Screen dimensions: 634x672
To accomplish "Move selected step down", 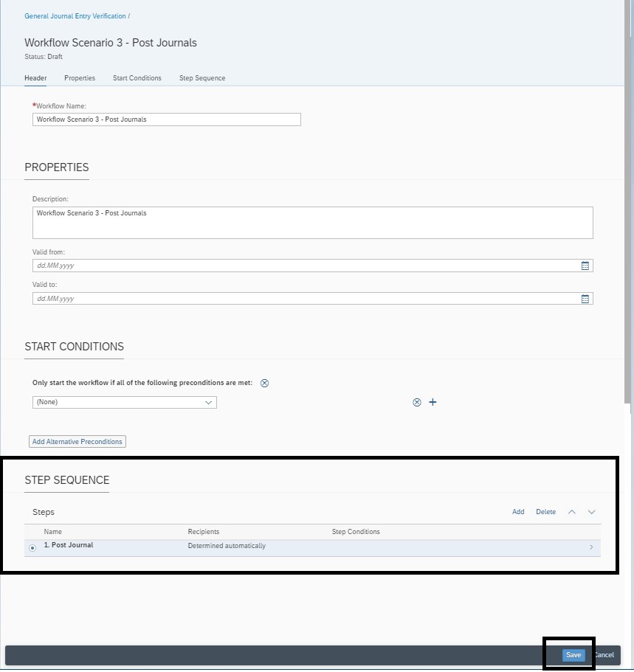I will (x=591, y=512).
